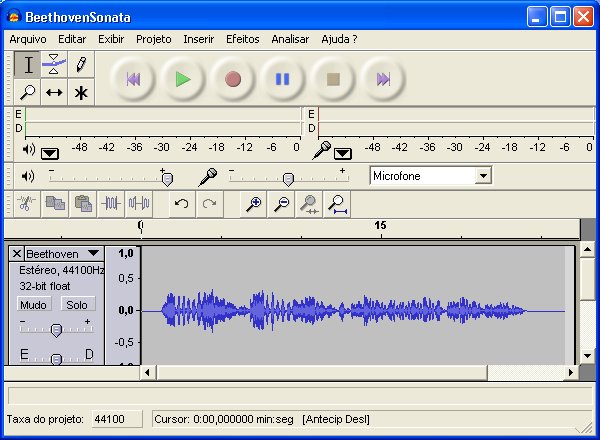Image resolution: width=600 pixels, height=440 pixels.
Task: Open the Editar menu
Action: (x=72, y=39)
